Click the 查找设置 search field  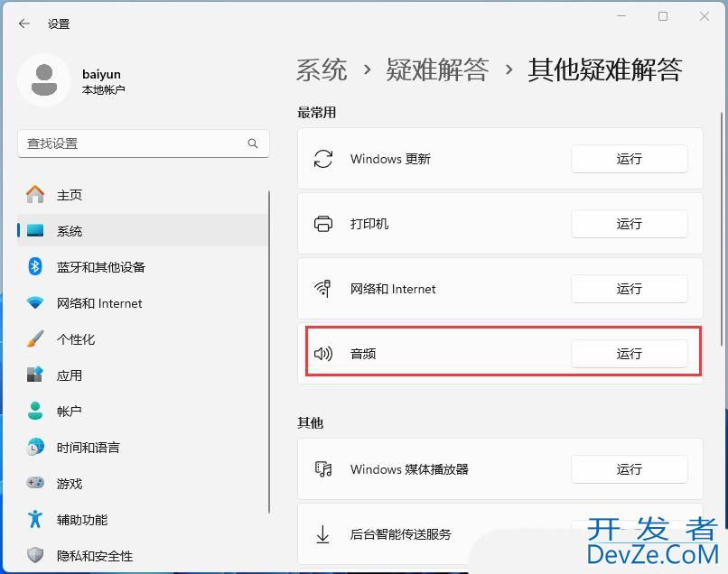click(143, 143)
